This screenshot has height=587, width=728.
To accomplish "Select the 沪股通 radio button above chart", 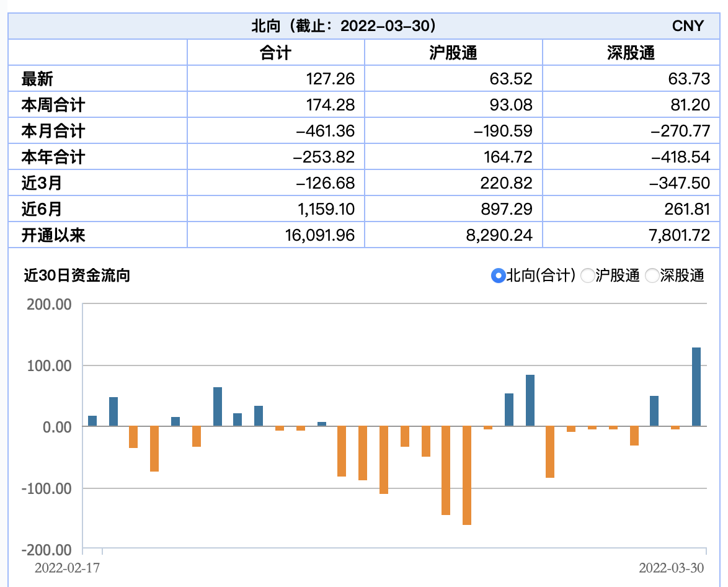I will [587, 276].
